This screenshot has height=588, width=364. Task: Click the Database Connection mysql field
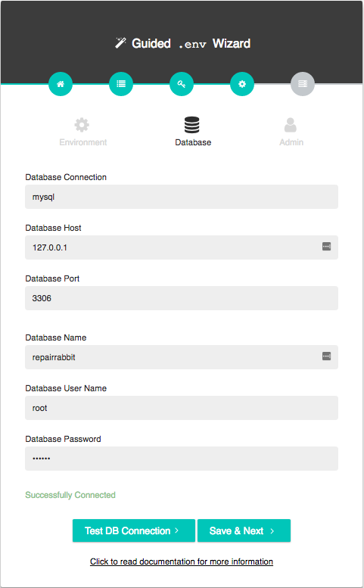pos(182,197)
